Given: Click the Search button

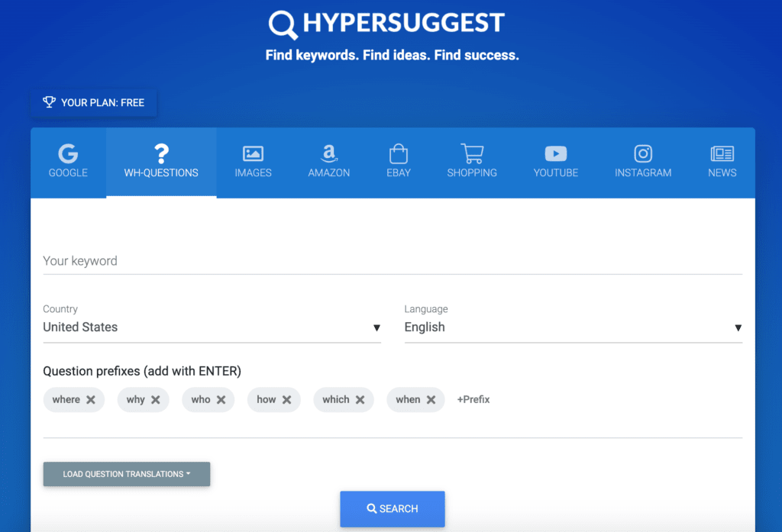Looking at the screenshot, I should point(392,508).
